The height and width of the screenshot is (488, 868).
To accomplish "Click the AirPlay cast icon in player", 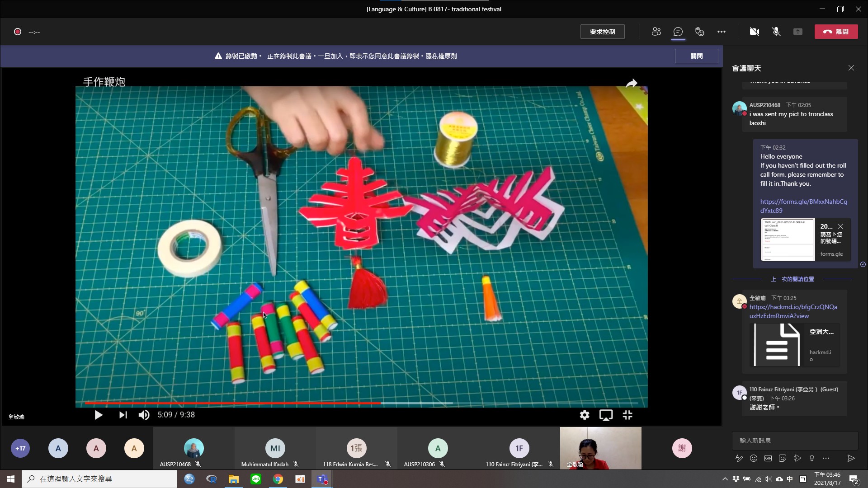I will [606, 415].
